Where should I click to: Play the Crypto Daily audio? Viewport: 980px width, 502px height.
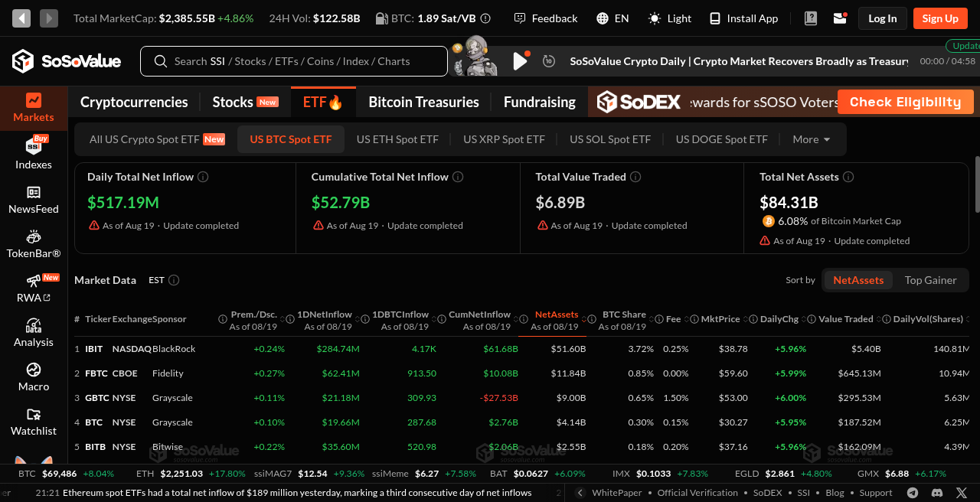520,61
